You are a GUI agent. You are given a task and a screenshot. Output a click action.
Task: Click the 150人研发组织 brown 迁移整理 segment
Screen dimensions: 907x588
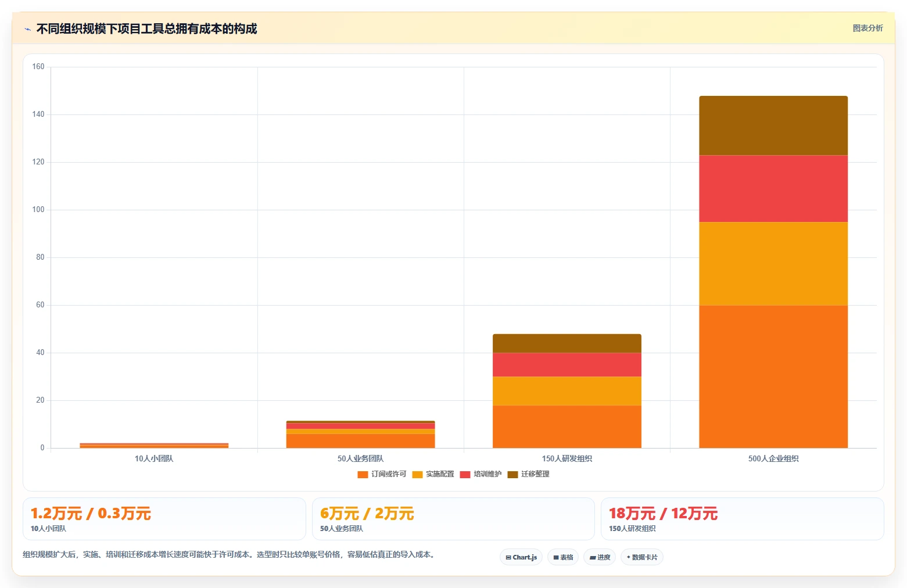[567, 343]
